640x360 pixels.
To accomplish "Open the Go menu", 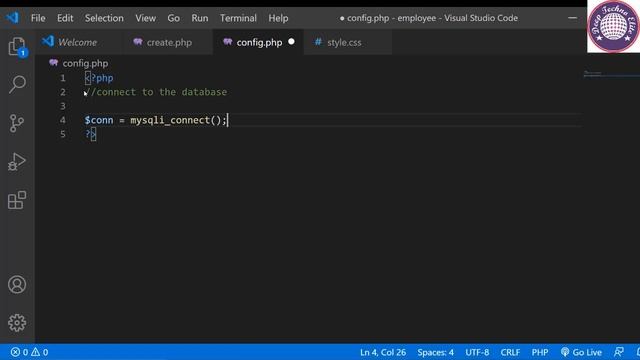I will click(x=173, y=18).
